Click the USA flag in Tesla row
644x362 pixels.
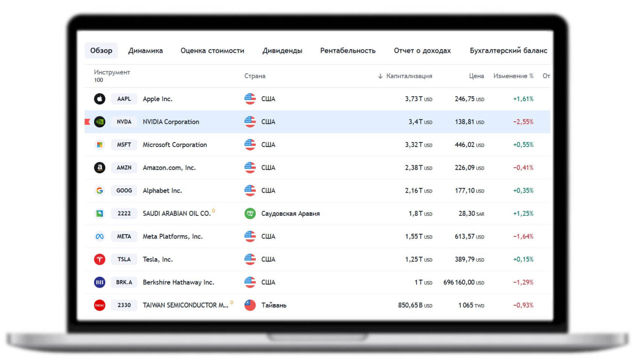point(250,259)
